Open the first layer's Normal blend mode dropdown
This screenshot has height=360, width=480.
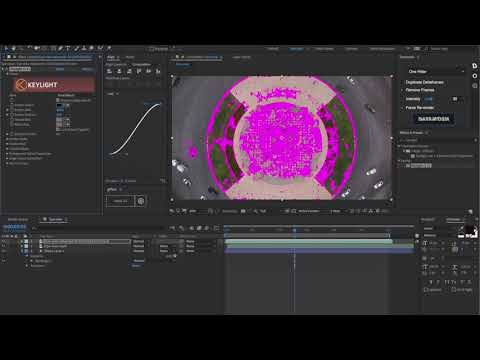[139, 241]
